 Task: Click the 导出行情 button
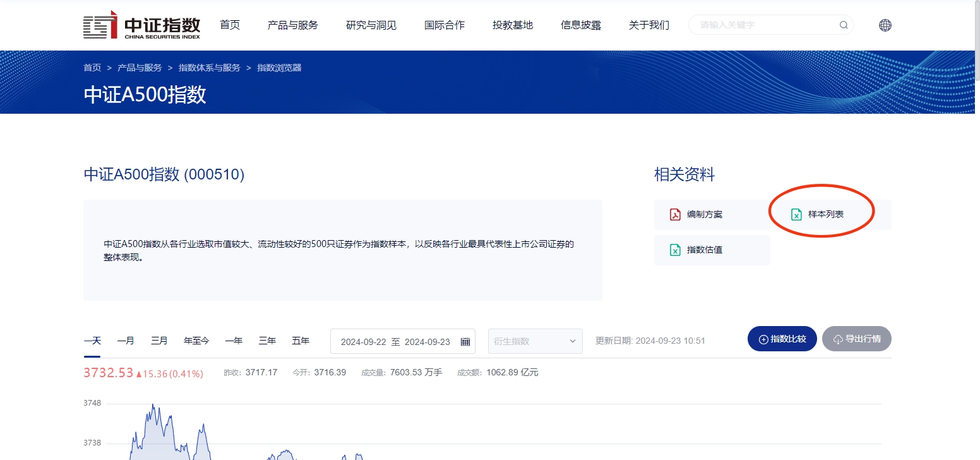pos(857,339)
